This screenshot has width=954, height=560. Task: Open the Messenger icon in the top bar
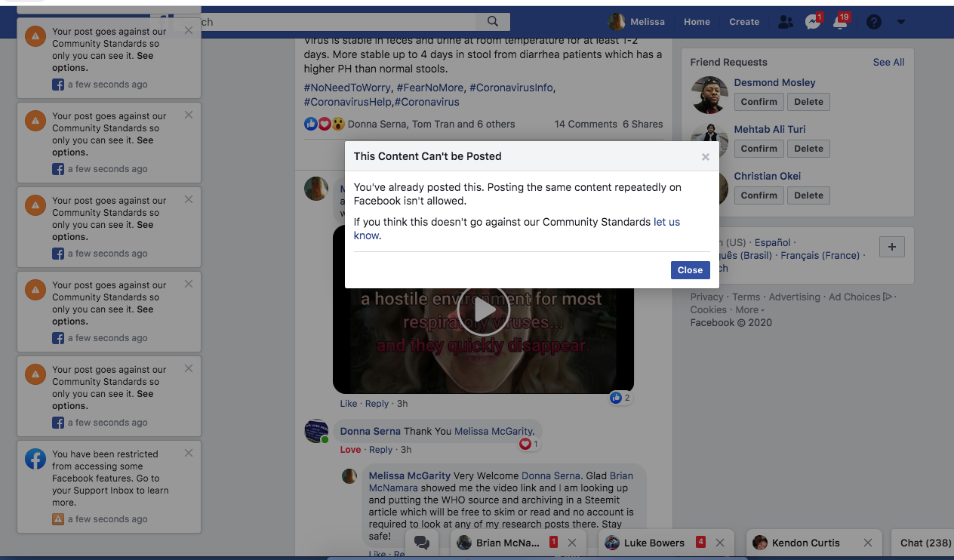tap(813, 22)
